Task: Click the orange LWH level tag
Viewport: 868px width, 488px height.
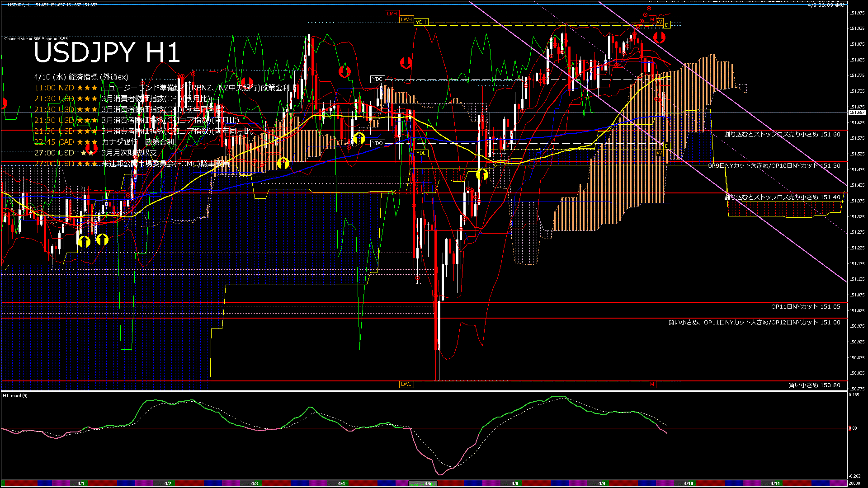Action: pyautogui.click(x=406, y=19)
